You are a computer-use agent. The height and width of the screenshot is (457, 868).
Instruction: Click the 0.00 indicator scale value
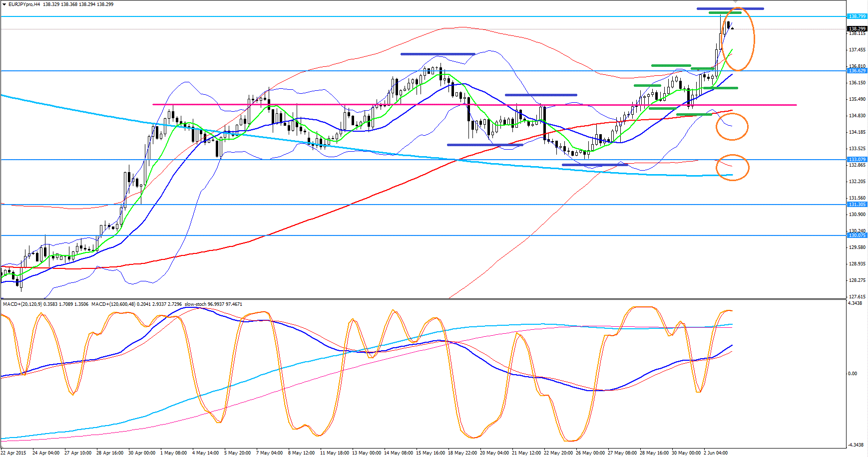pos(853,374)
